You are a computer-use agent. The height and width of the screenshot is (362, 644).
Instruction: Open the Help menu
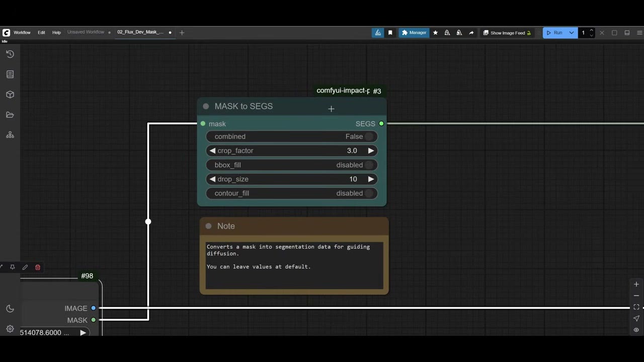coord(56,33)
